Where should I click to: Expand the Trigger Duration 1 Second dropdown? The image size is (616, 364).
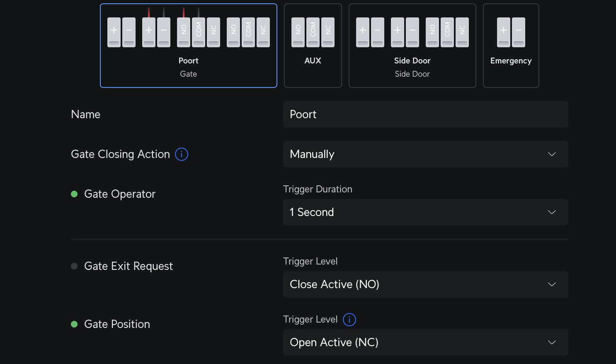(x=425, y=212)
